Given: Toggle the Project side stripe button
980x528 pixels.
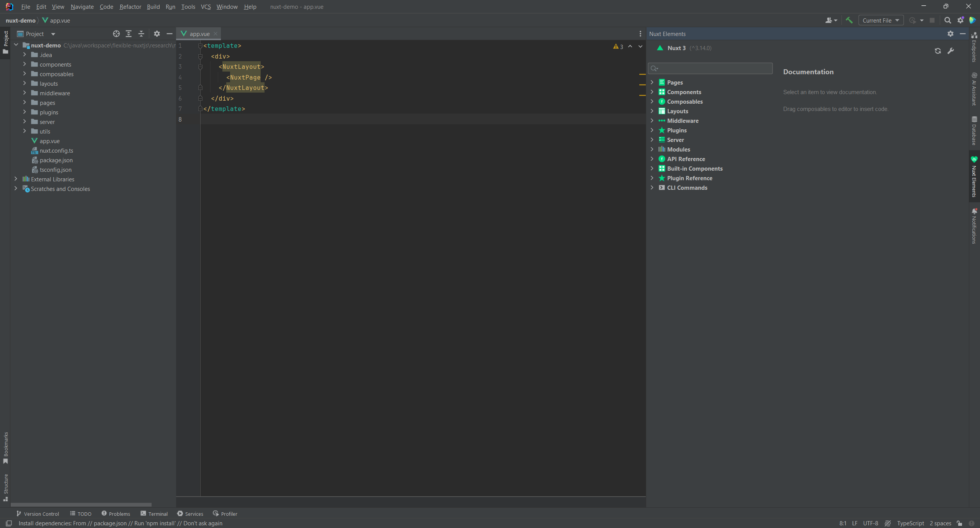Looking at the screenshot, I should [x=5, y=42].
